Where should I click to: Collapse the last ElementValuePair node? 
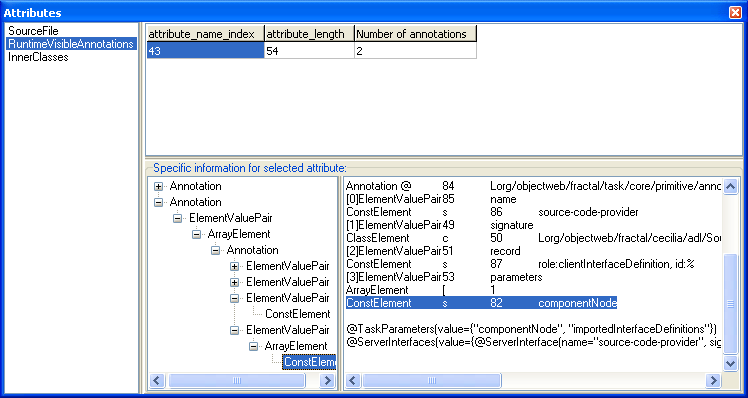pyautogui.click(x=234, y=330)
